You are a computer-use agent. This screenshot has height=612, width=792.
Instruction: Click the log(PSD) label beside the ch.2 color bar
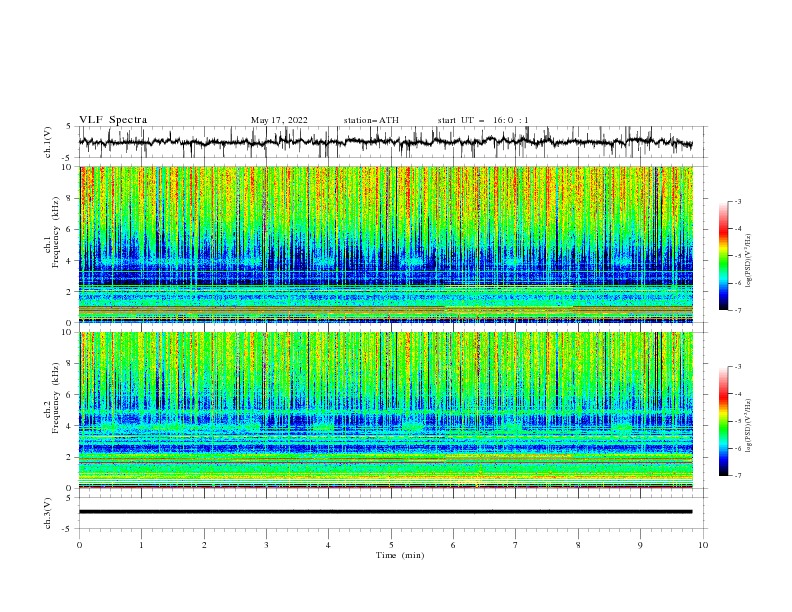749,425
